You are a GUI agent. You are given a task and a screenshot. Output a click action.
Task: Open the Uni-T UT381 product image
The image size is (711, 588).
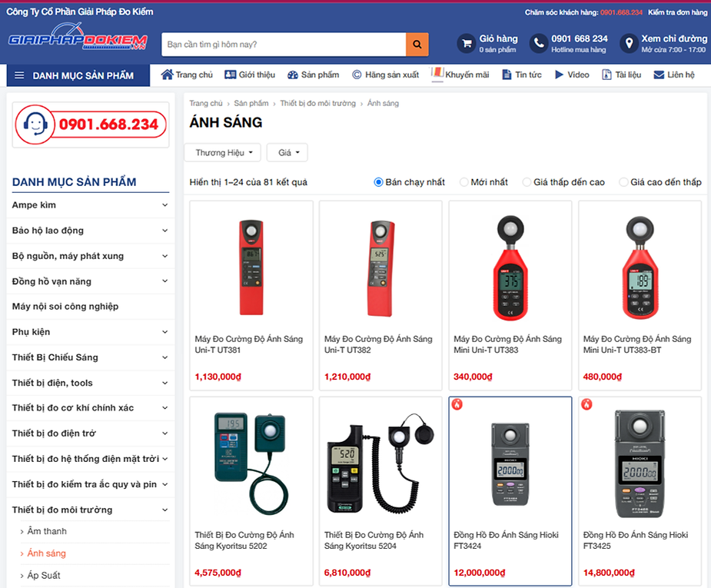coord(251,267)
